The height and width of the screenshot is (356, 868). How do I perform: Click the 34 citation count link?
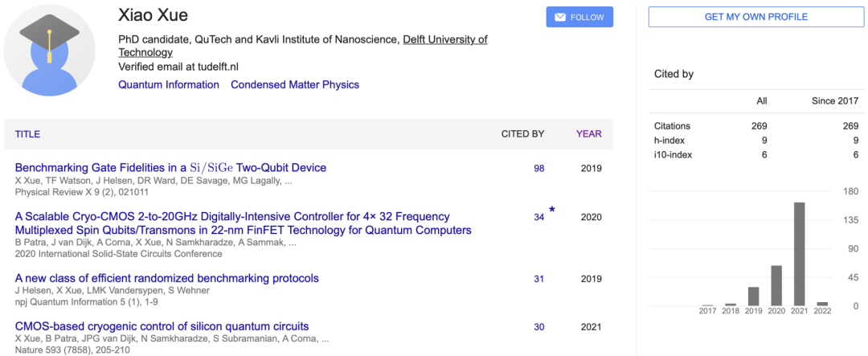click(x=538, y=217)
